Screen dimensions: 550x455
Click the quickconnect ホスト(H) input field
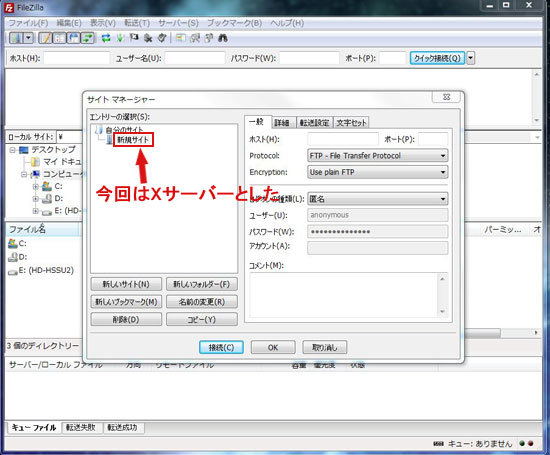76,58
